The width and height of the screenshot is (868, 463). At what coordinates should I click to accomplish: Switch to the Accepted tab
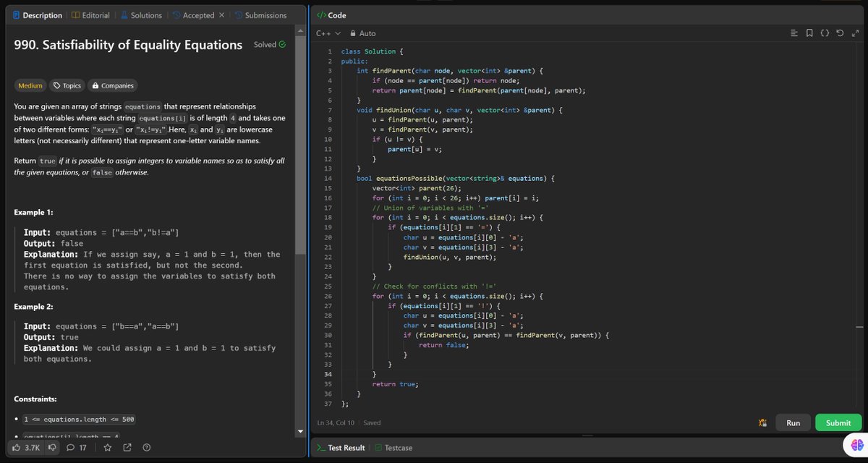click(x=193, y=15)
